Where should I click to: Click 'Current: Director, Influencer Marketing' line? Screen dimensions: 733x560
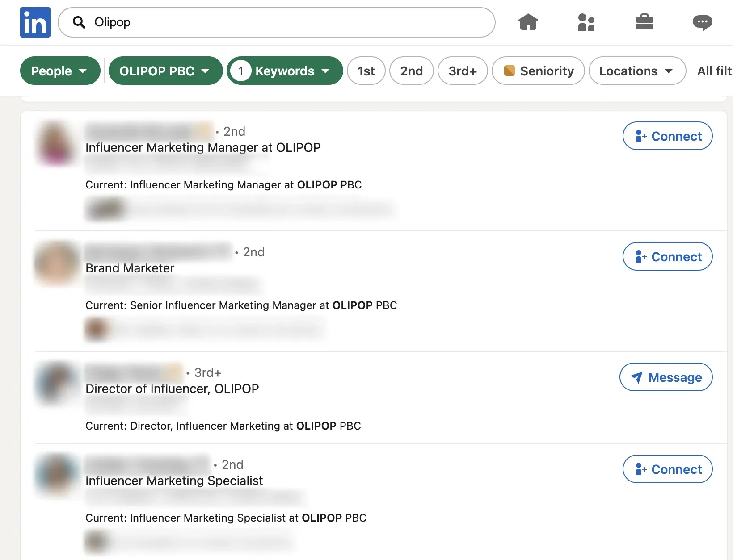[223, 426]
